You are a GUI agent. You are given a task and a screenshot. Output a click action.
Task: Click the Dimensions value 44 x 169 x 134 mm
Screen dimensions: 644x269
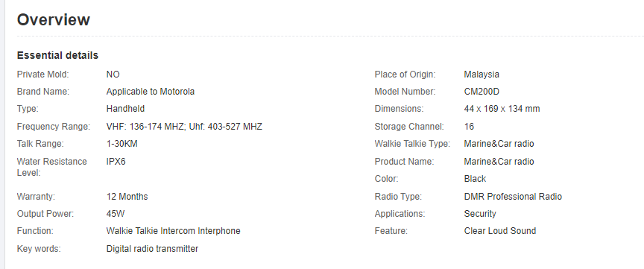coord(502,109)
